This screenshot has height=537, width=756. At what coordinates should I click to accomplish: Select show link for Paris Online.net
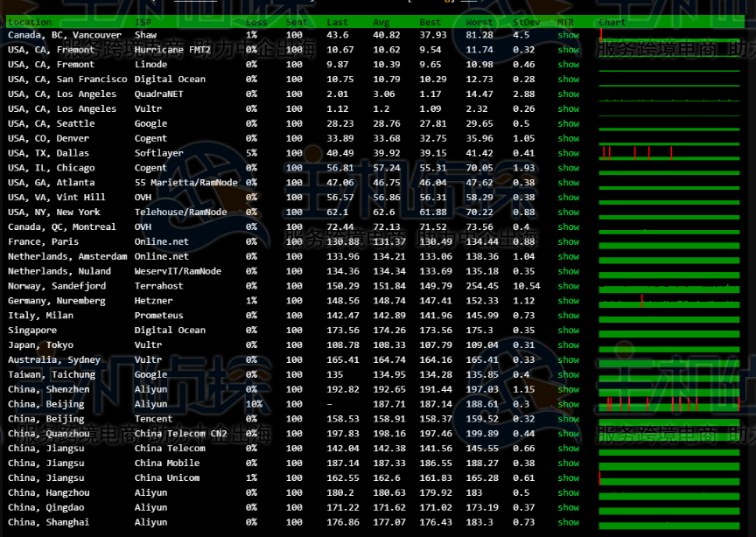pos(569,241)
